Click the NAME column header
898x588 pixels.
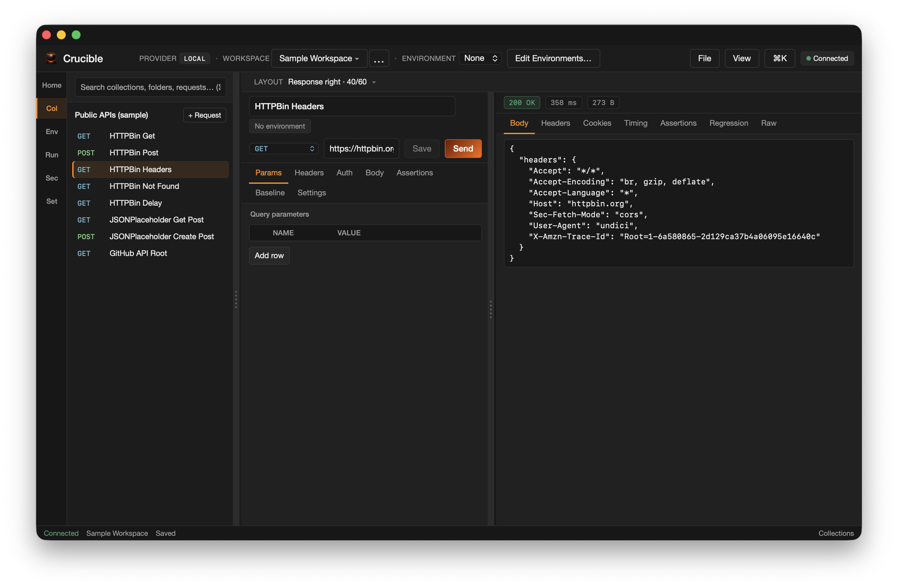click(283, 233)
